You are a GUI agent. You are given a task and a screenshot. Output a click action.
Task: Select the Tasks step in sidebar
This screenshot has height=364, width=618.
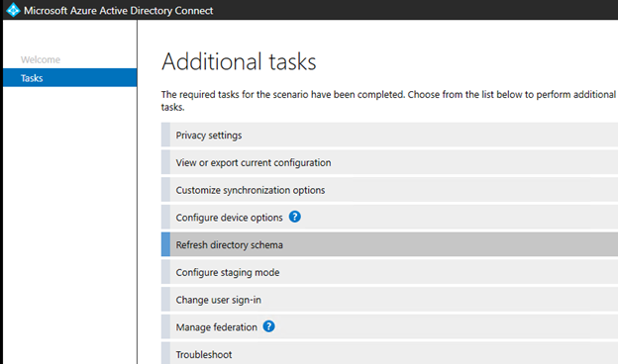(69, 77)
